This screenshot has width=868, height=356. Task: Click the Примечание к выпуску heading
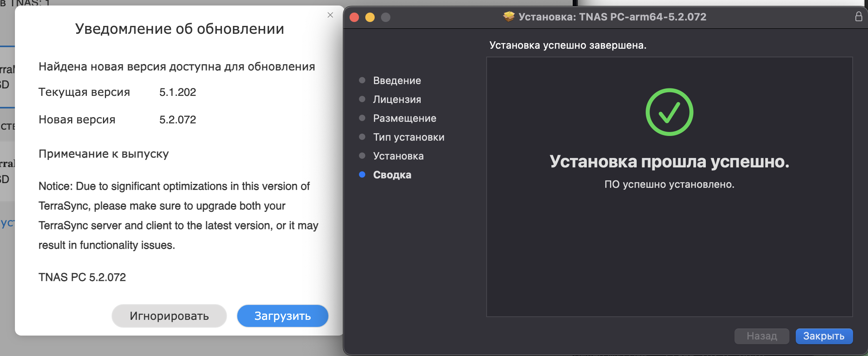(104, 154)
